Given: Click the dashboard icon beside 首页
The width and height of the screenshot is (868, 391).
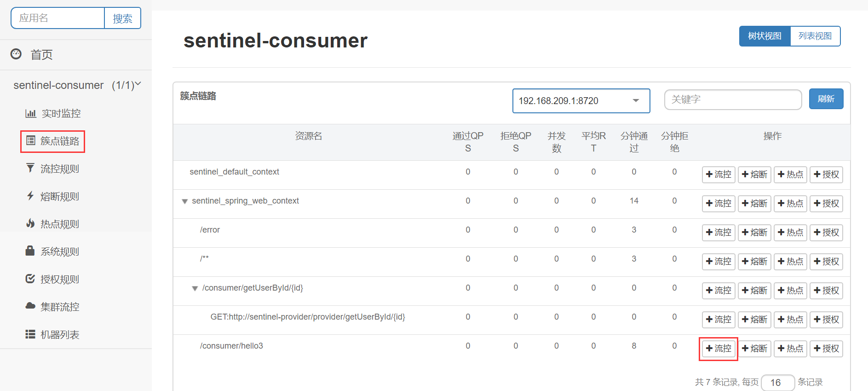Looking at the screenshot, I should (x=16, y=54).
